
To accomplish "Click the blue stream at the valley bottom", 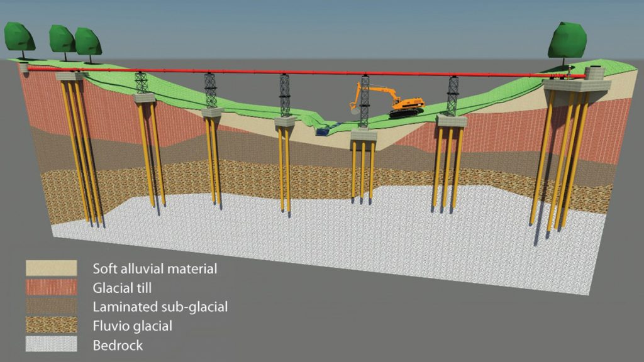I will pyautogui.click(x=323, y=132).
